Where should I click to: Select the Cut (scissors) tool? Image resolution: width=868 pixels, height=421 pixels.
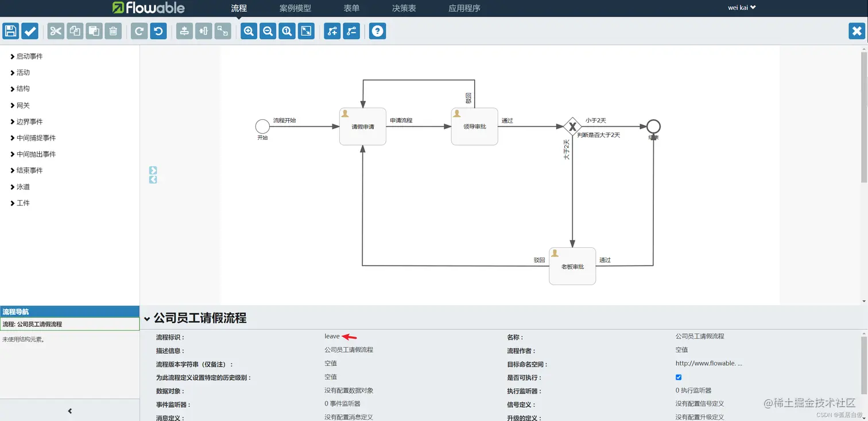tap(55, 31)
